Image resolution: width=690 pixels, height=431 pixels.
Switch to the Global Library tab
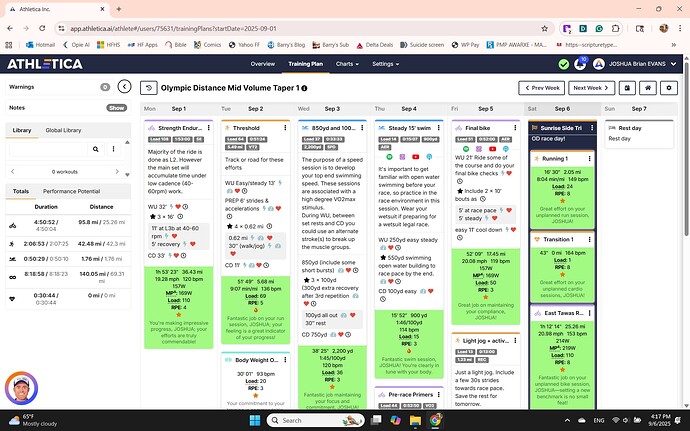[63, 130]
